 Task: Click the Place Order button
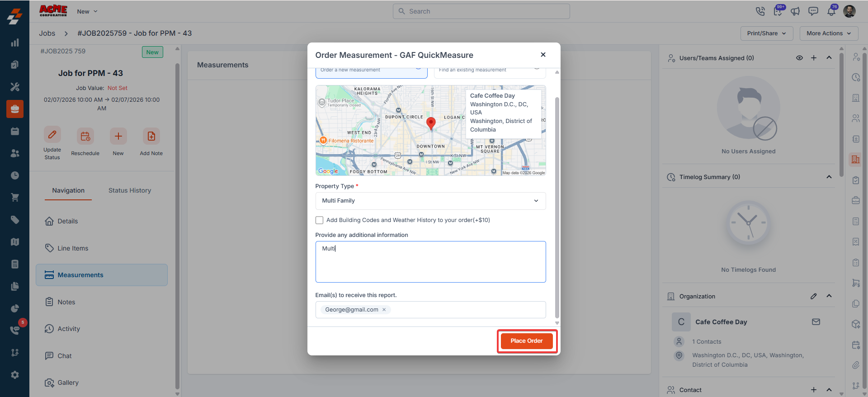(x=527, y=341)
